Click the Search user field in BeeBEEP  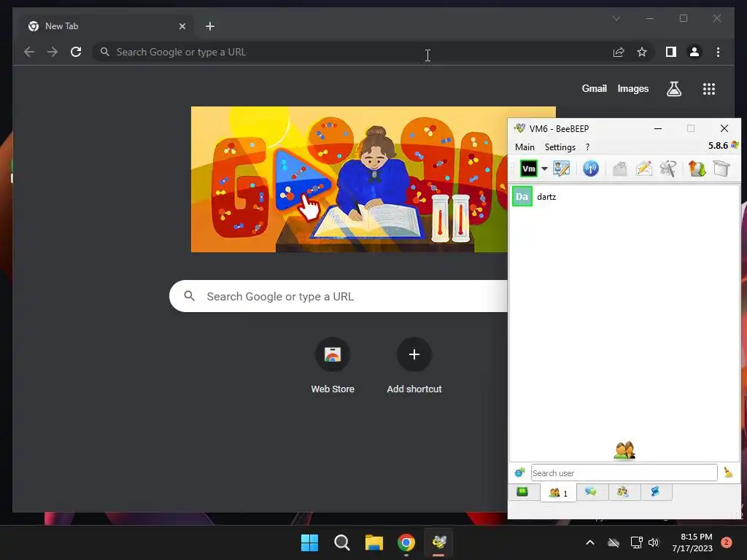pyautogui.click(x=624, y=472)
